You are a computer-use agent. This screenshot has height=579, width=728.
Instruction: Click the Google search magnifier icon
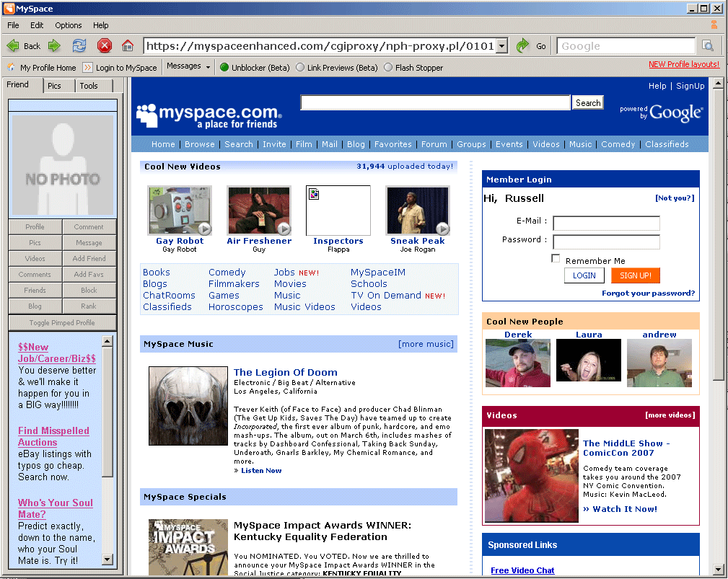(x=708, y=46)
